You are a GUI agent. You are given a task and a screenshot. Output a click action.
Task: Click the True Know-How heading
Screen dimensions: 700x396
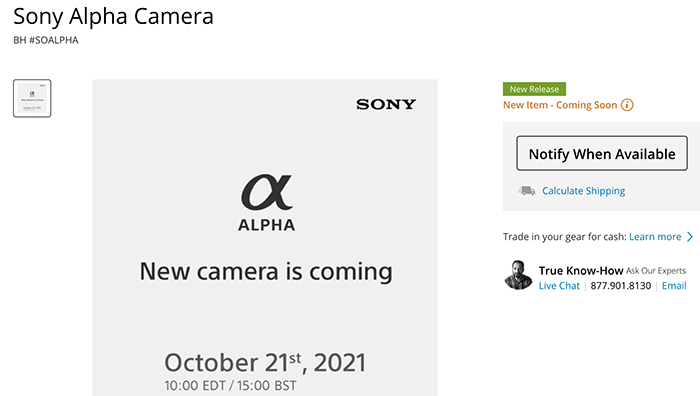click(x=580, y=271)
